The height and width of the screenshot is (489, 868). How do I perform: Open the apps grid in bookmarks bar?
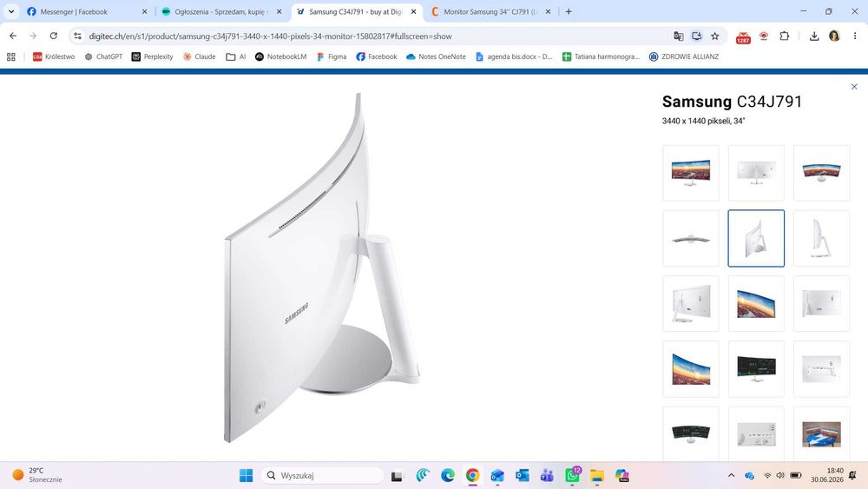pyautogui.click(x=11, y=56)
